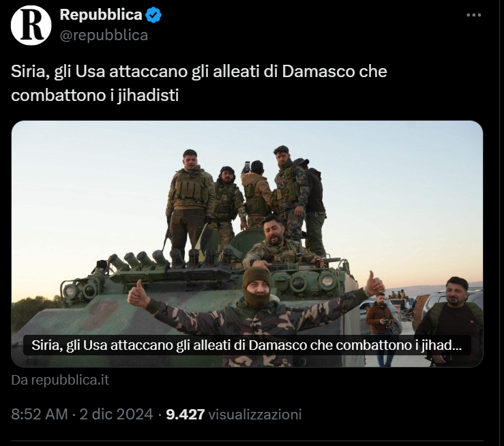Click the Repubblica display name
This screenshot has width=504, height=446.
[101, 15]
